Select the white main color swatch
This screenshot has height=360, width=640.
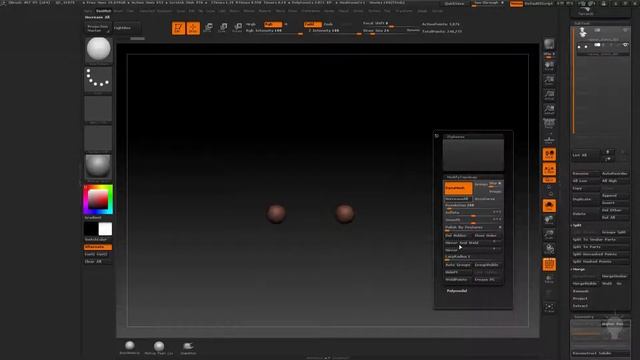[105, 229]
